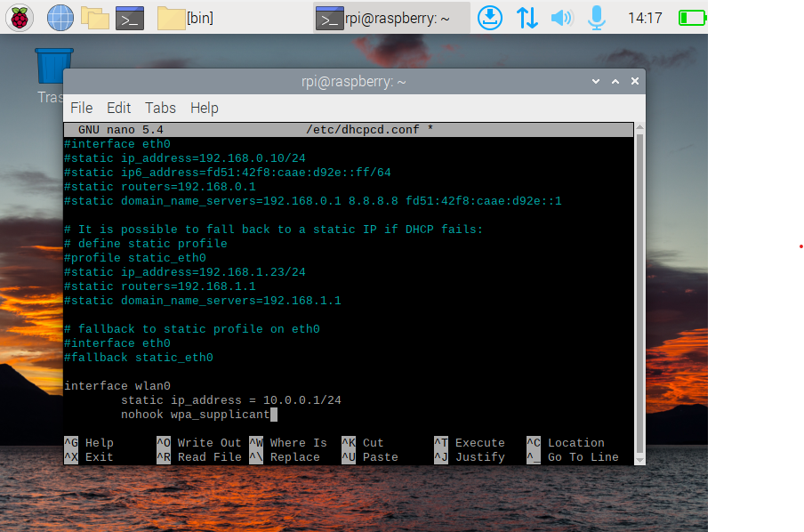Click the '/etc/dhcpcd.conf' file name in nano header
Screen dimensions: 804x532
pos(363,130)
